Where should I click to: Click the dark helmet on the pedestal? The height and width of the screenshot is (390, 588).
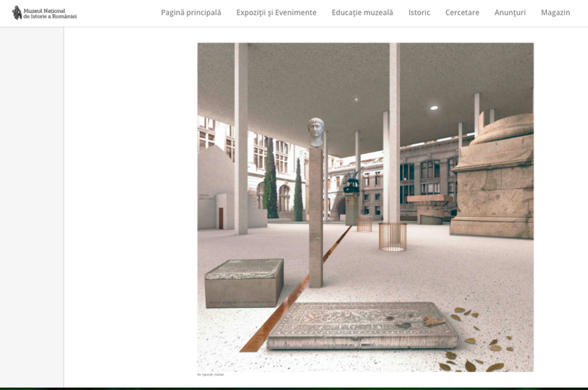[x=351, y=185]
